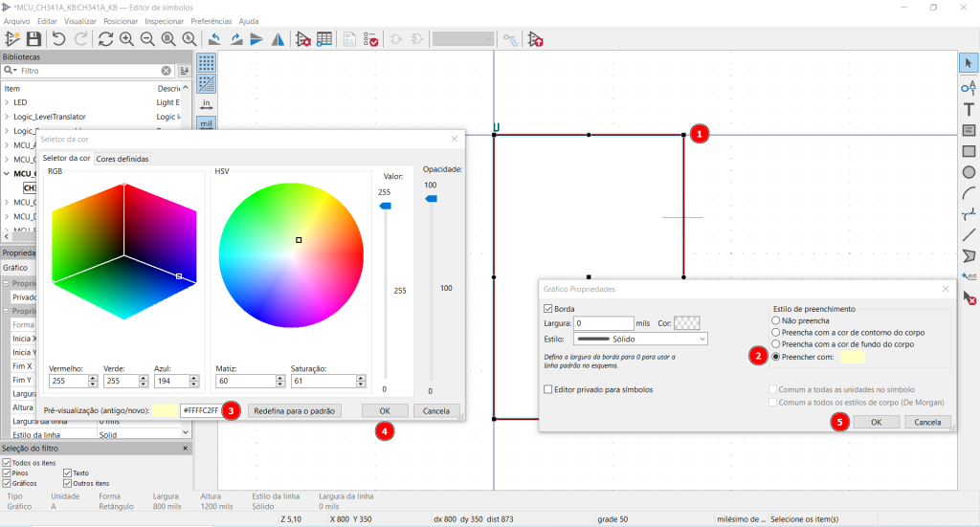Expand the LED library tree node
The height and width of the screenshot is (527, 980).
pos(7,102)
